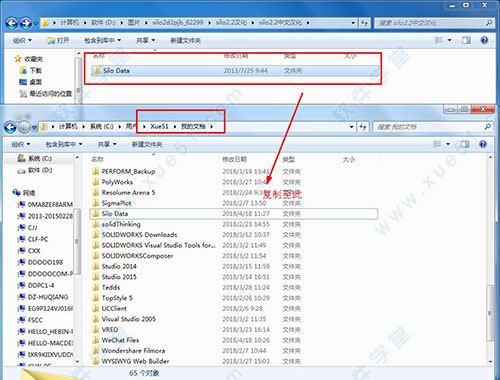This screenshot has height=380, width=500.
Task: Select the SOLIDWORKS Downloads folder
Action: [x=135, y=235]
